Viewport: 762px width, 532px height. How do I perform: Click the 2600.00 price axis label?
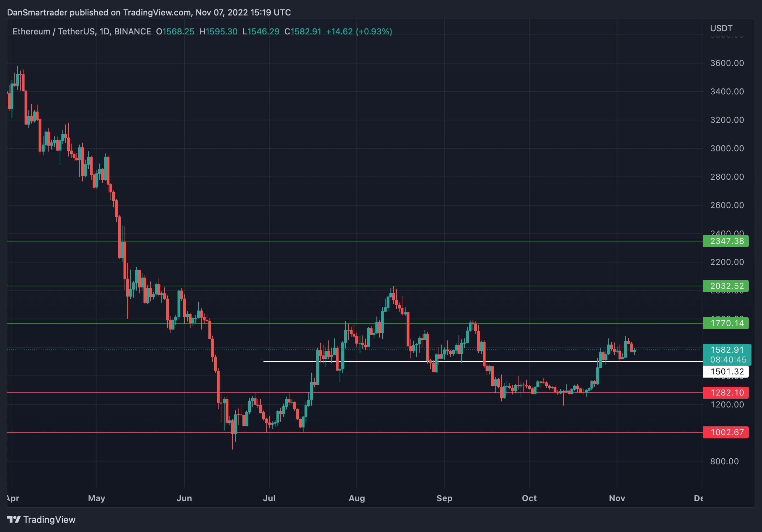pyautogui.click(x=727, y=205)
